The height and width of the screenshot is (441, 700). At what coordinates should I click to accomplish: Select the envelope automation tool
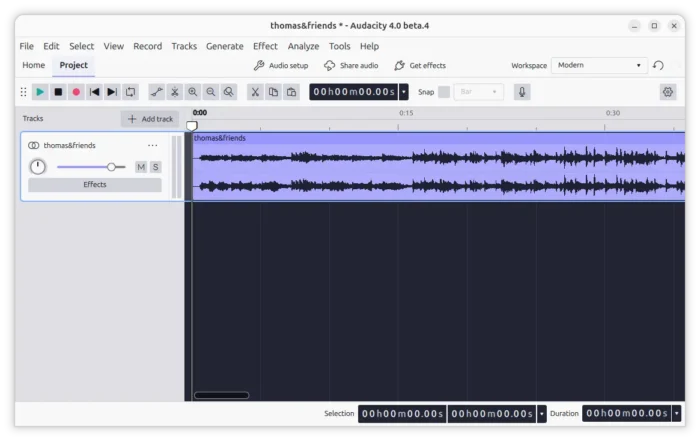pos(157,92)
